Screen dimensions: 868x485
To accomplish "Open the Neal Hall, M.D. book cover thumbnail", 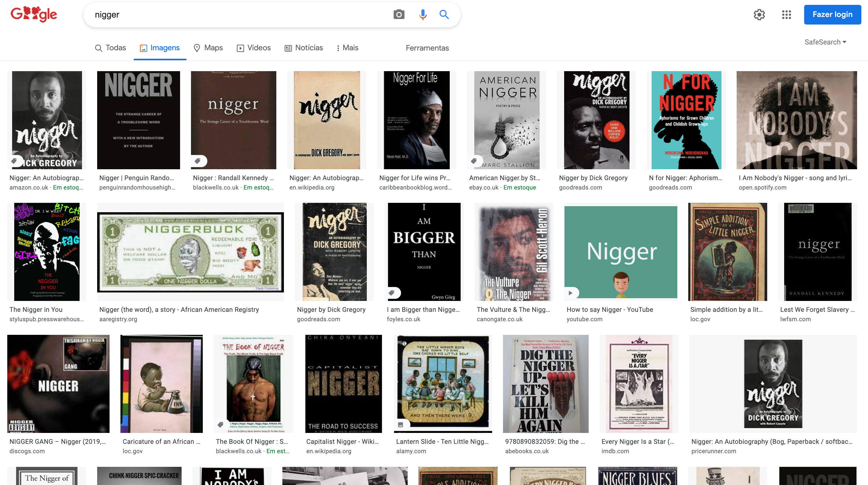I will [416, 120].
